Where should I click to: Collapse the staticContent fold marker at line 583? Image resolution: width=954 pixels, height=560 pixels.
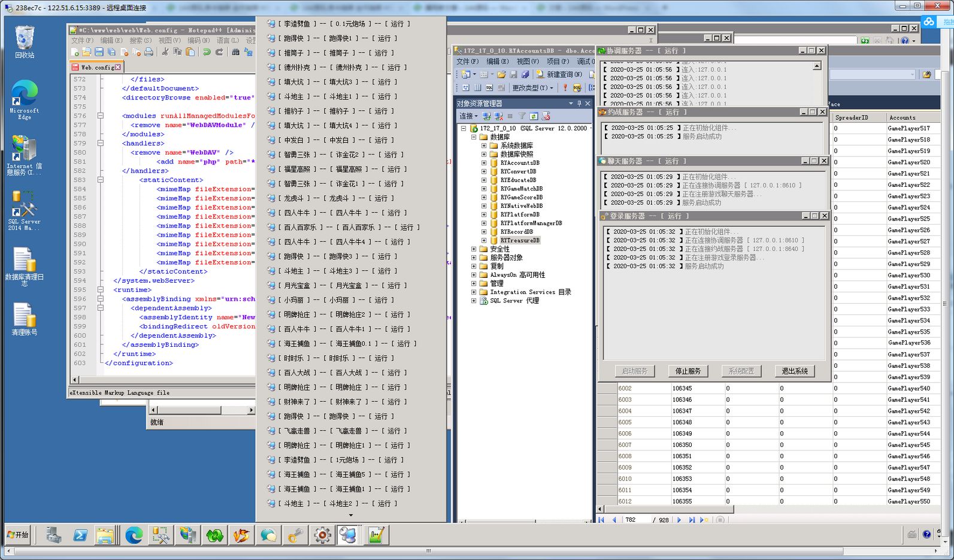(x=101, y=180)
